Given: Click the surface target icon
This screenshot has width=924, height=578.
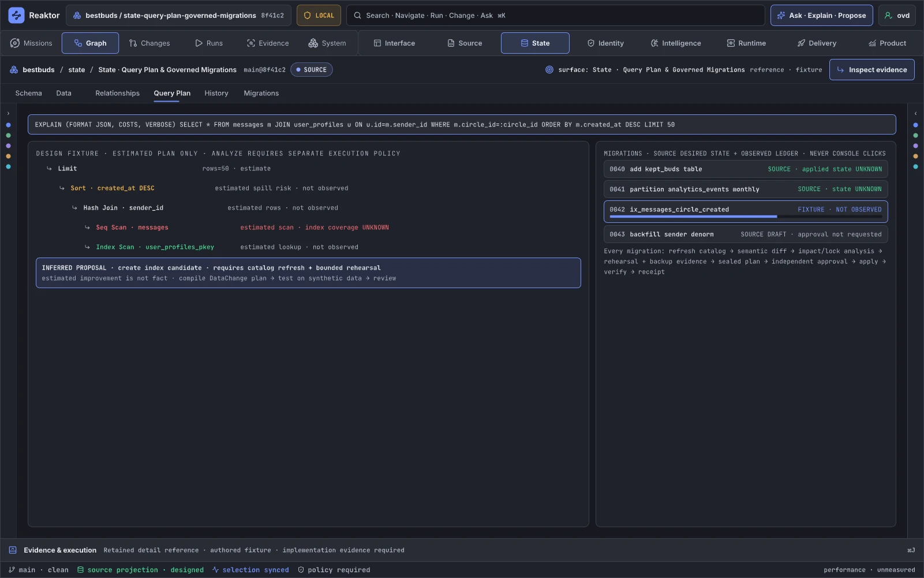Looking at the screenshot, I should [x=549, y=70].
